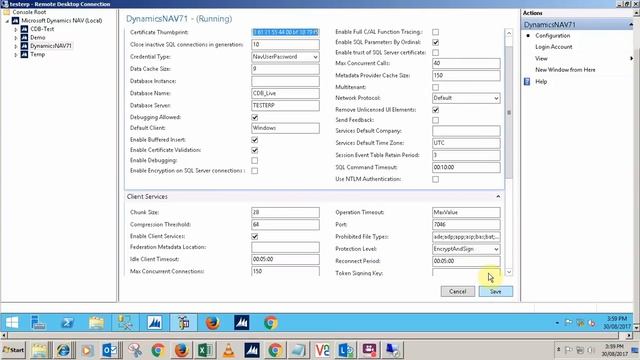Click the CDB-Test server instance icon
This screenshot has width=640, height=360.
24,29
